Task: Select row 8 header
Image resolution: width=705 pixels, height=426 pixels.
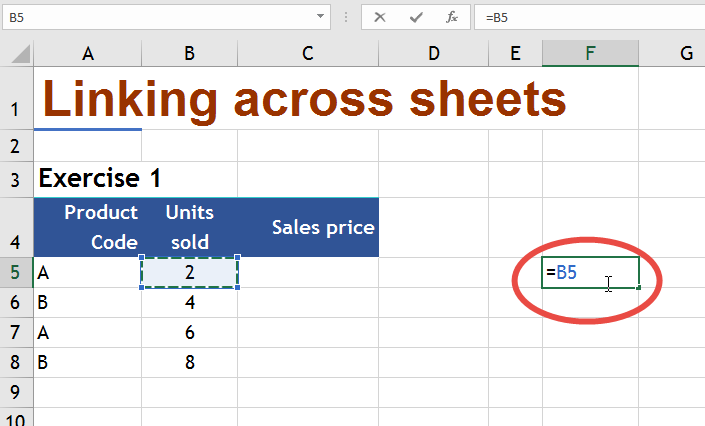Action: point(16,361)
